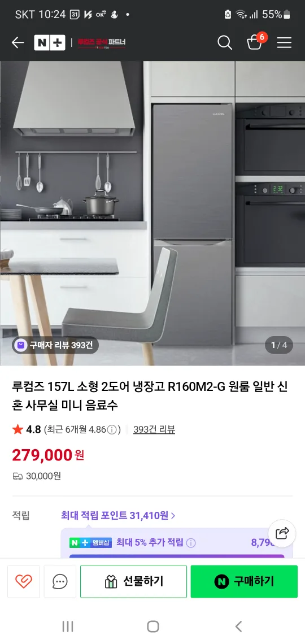Image resolution: width=305 pixels, height=644 pixels.
Task: Tap the info icon next to 4.86 rating
Action: pyautogui.click(x=112, y=429)
